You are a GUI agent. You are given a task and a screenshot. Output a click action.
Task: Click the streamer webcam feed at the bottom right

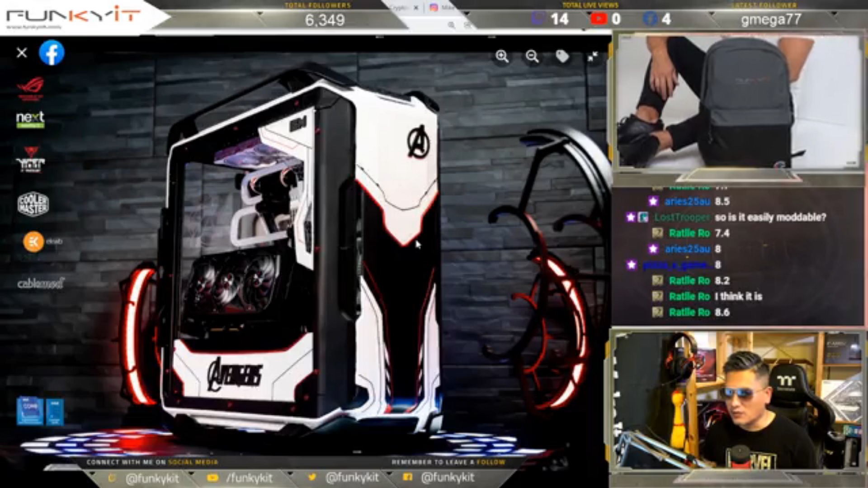(738, 400)
